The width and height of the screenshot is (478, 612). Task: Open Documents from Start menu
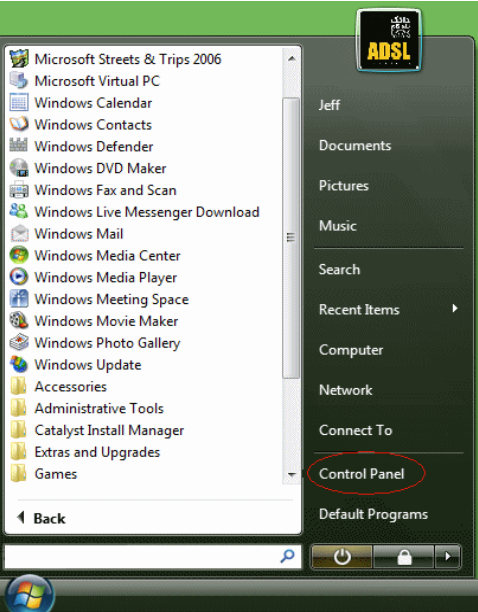click(x=355, y=146)
